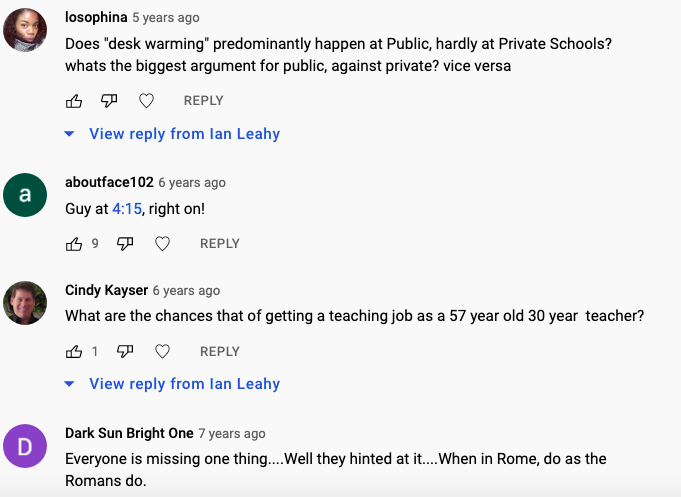Viewport: 681px width, 497px height.
Task: Heart Cindy Kayser's comment
Action: point(162,352)
